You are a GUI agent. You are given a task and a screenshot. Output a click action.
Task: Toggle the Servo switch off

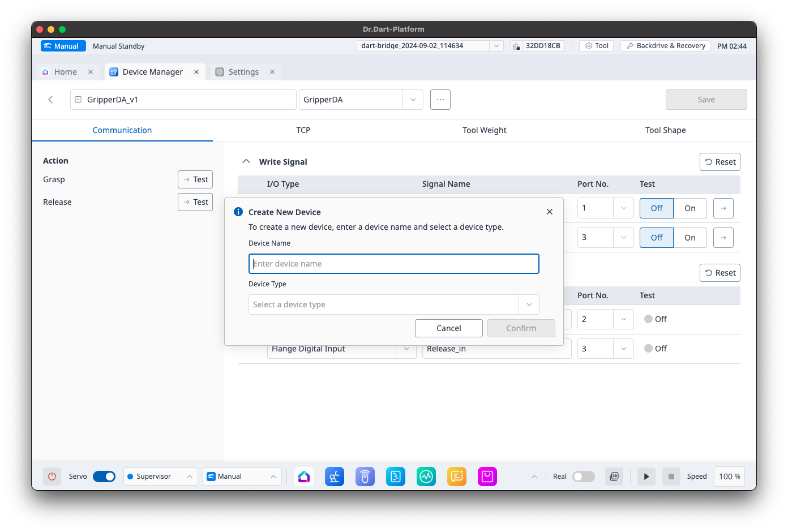pyautogui.click(x=104, y=477)
